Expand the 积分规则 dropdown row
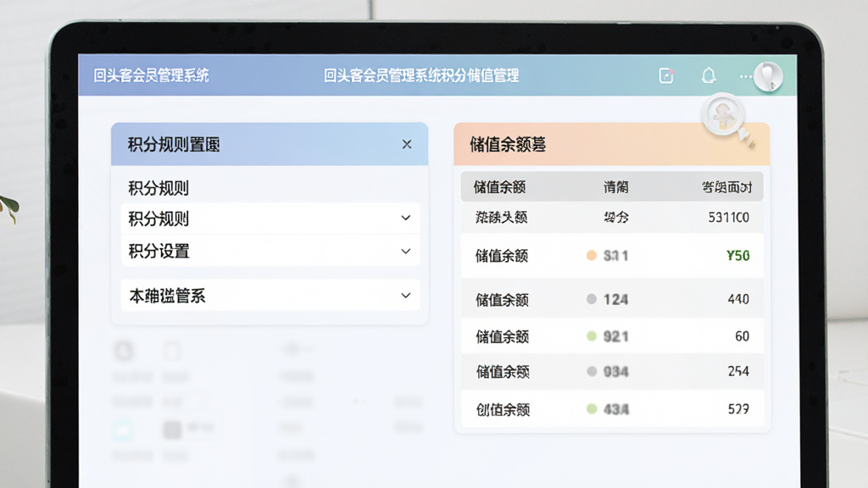868x488 pixels. point(270,219)
